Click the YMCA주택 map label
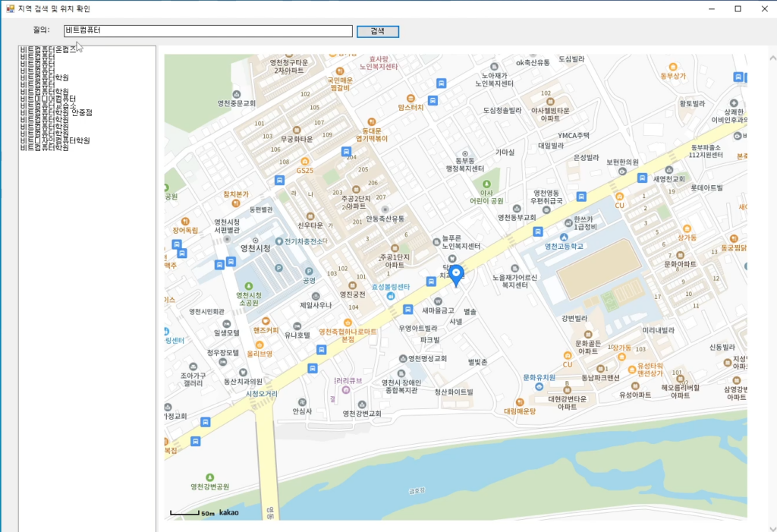 574,135
